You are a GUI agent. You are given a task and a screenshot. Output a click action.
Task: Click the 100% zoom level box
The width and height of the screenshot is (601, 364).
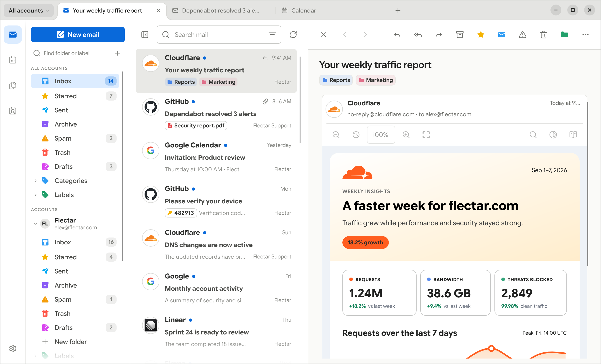(x=381, y=135)
